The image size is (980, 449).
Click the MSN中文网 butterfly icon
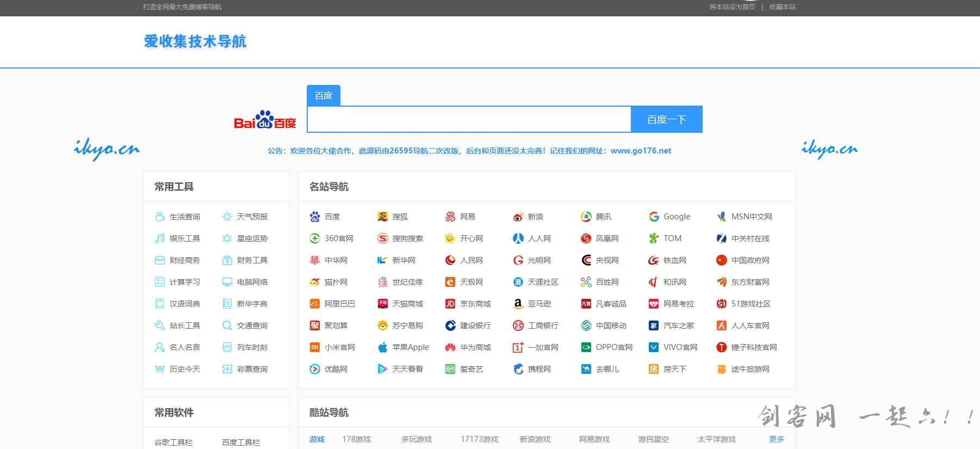[722, 217]
